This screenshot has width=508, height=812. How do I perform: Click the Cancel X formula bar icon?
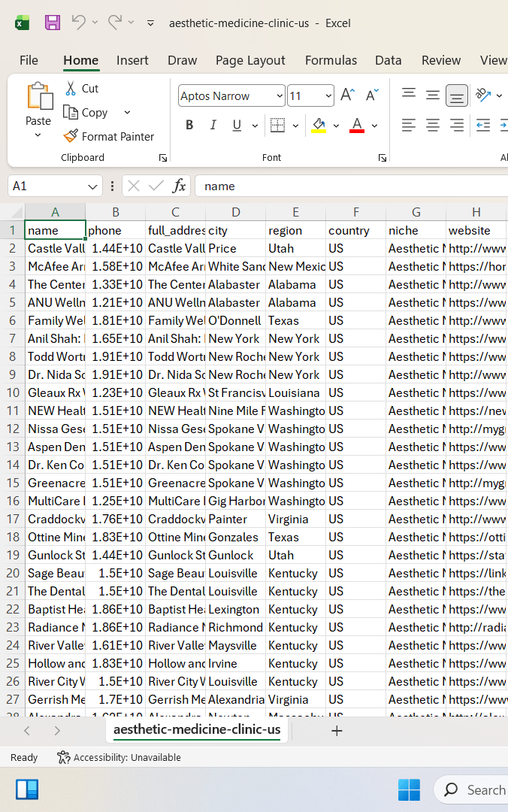pyautogui.click(x=134, y=186)
